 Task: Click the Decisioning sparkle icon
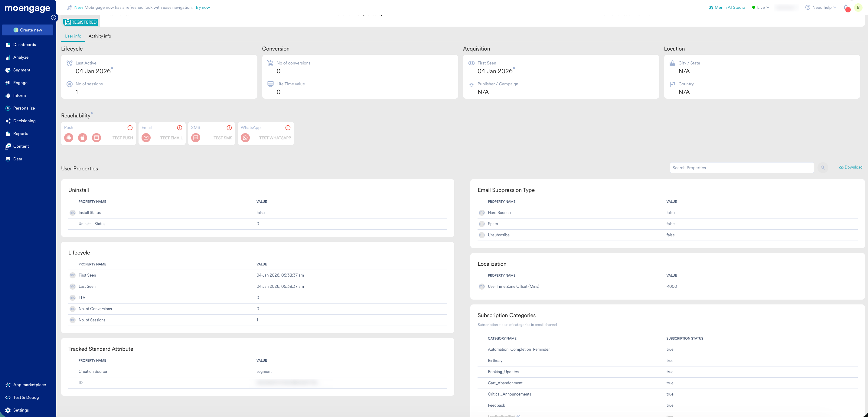[x=8, y=121]
